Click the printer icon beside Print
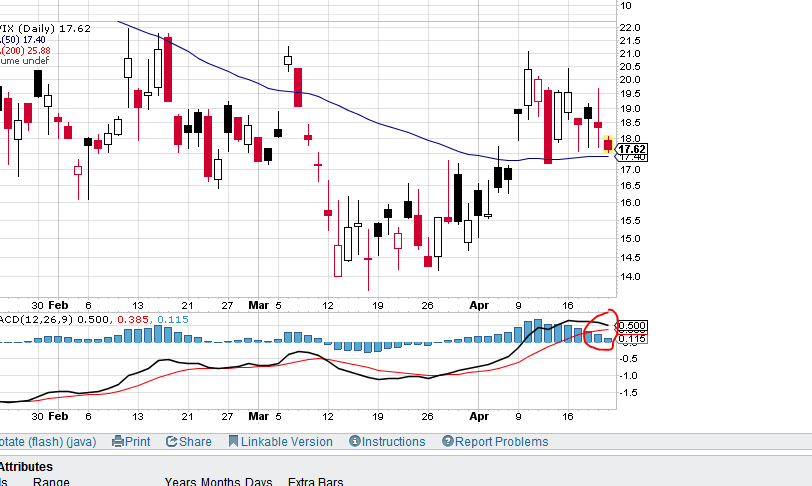Screen dimensions: 812x486 pyautogui.click(x=118, y=441)
